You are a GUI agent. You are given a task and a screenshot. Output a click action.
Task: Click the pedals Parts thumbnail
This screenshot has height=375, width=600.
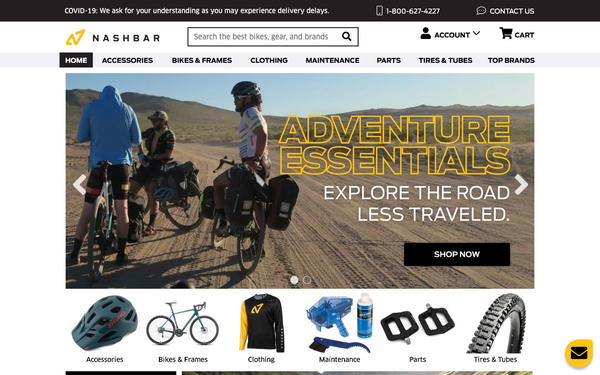[x=417, y=323]
